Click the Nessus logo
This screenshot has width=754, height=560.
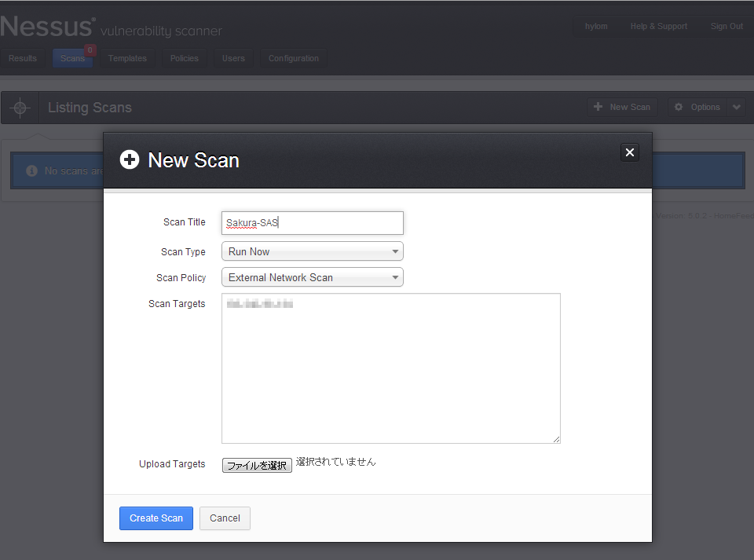(x=47, y=27)
